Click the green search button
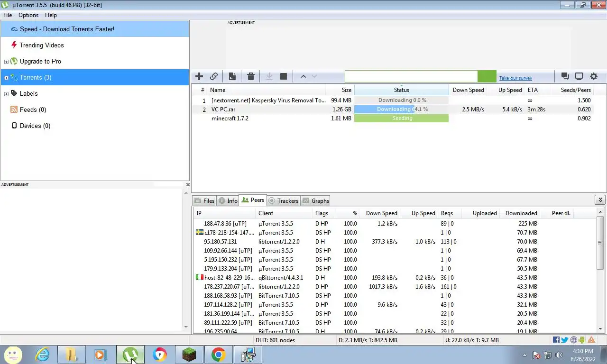The height and width of the screenshot is (364, 607). [487, 76]
